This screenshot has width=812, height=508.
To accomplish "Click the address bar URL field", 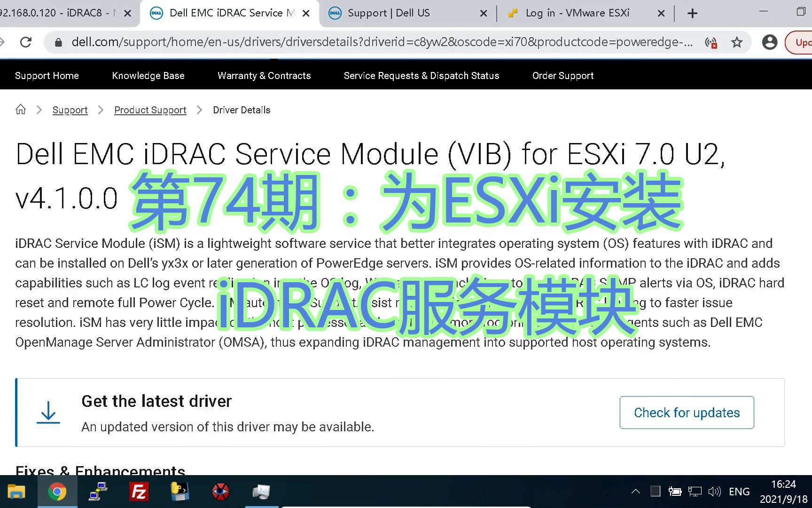I will pyautogui.click(x=382, y=42).
